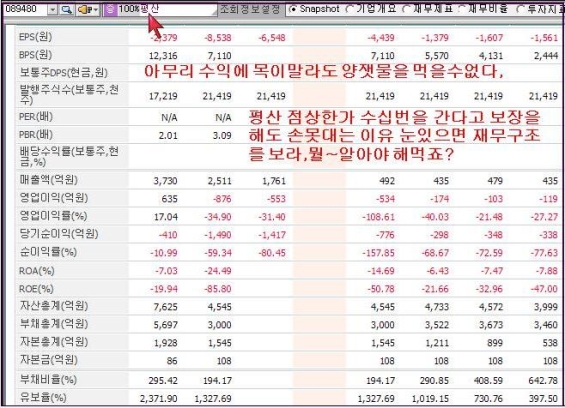Click the ROE value -85.80
Screen dimensions: 565x408
[218, 289]
